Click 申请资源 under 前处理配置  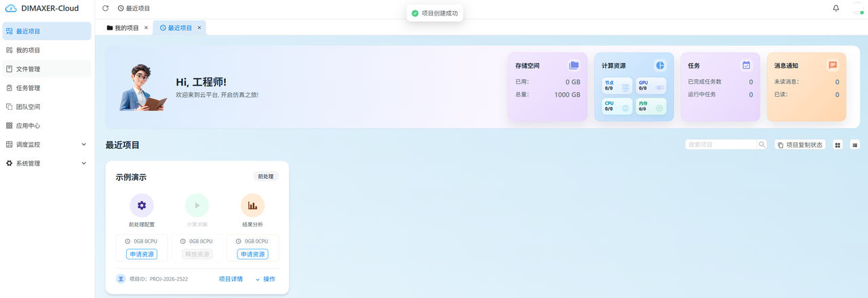click(x=142, y=254)
